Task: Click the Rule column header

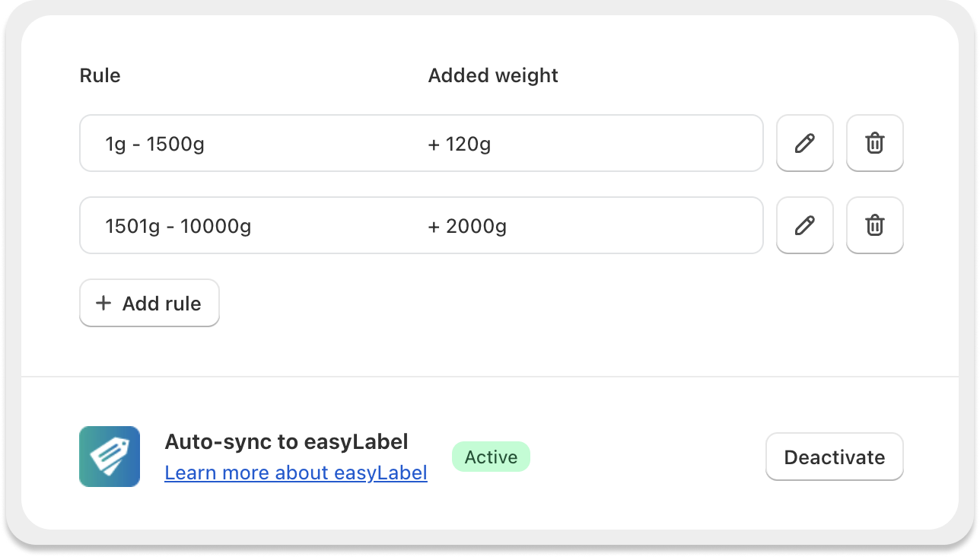Action: tap(100, 75)
